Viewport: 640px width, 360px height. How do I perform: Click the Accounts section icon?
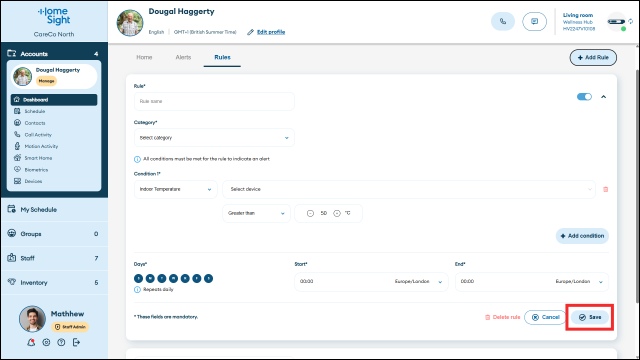click(11, 53)
